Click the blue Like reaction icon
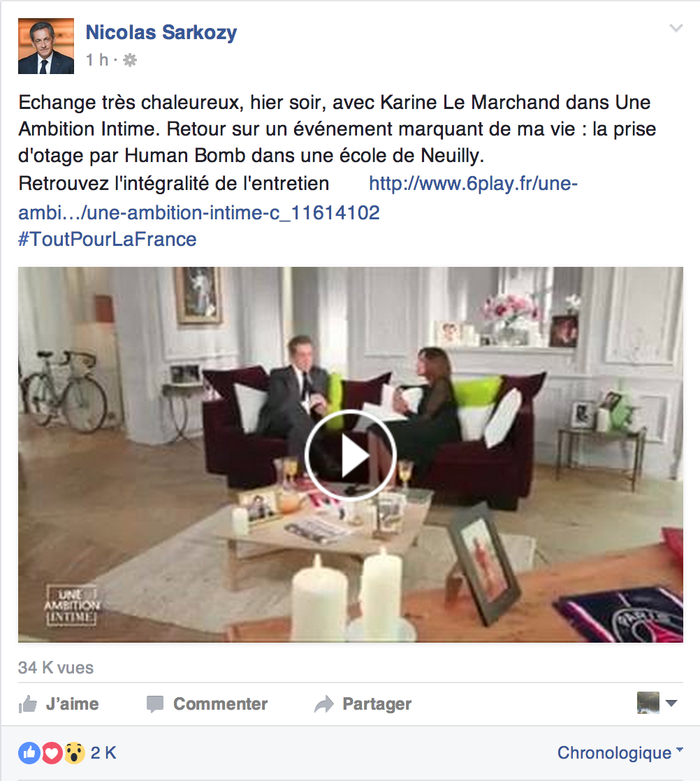 pyautogui.click(x=29, y=752)
